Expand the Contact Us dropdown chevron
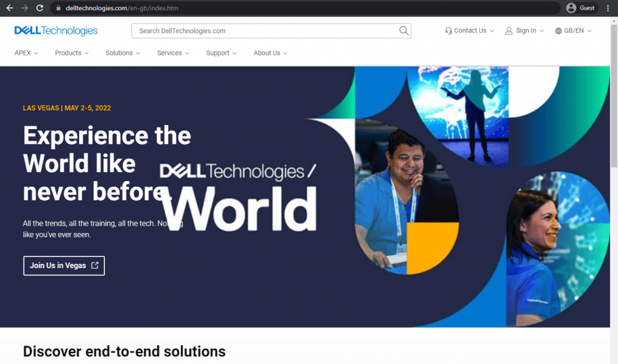Viewport: 618px width, 364px height. [x=492, y=31]
